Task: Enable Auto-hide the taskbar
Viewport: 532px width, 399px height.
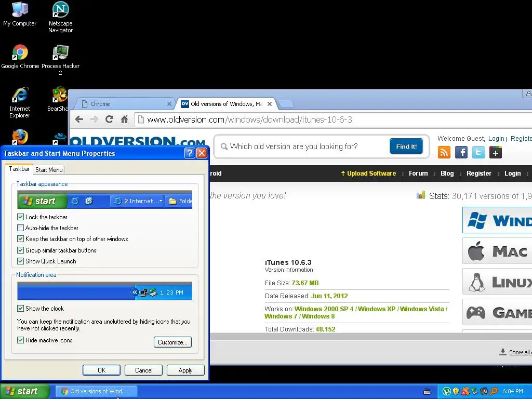Action: [x=20, y=228]
